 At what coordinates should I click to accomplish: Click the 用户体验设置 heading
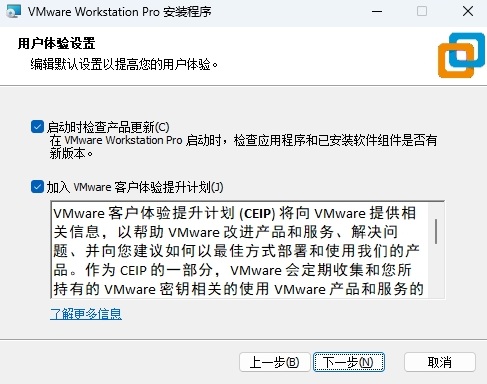57,44
